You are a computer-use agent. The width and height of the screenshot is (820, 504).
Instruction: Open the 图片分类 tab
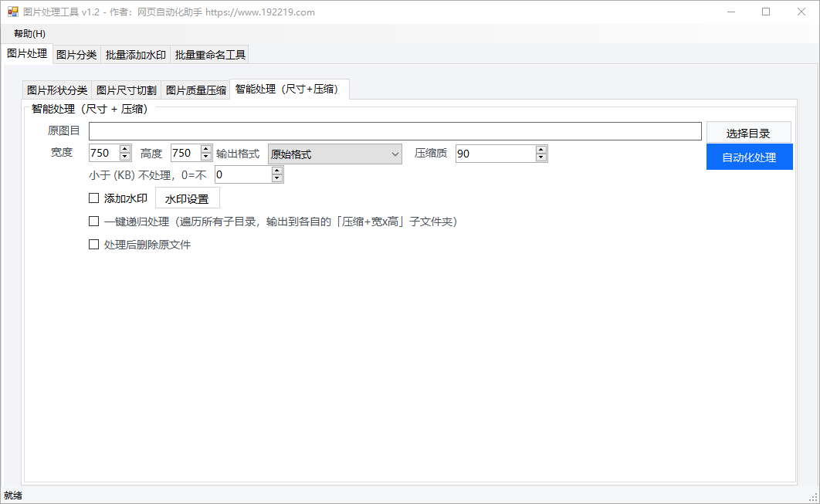click(76, 55)
